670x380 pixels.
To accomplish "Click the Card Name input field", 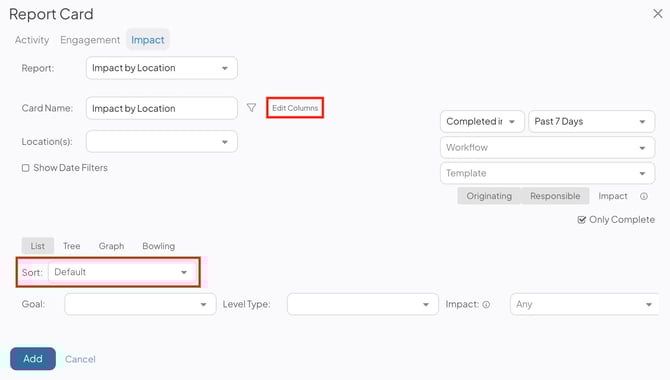I will tap(162, 108).
